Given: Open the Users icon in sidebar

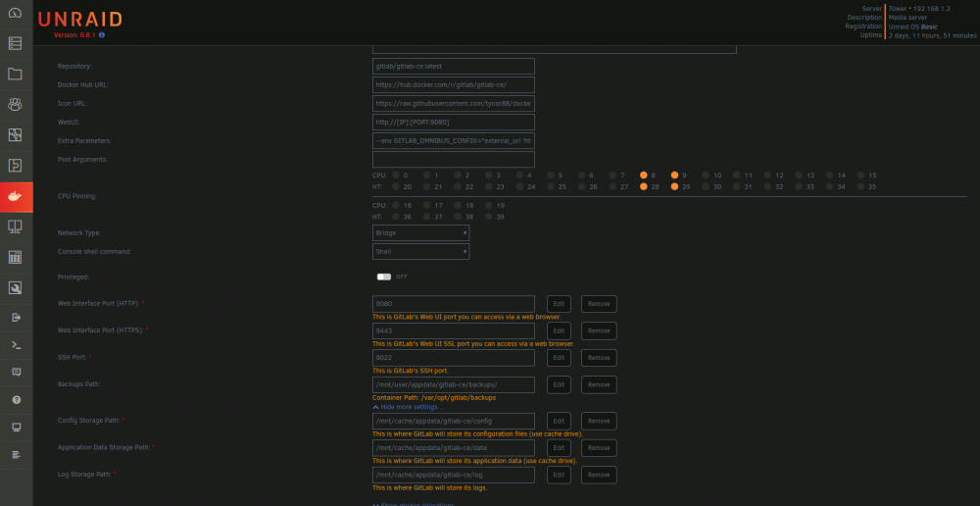Looking at the screenshot, I should pyautogui.click(x=16, y=105).
